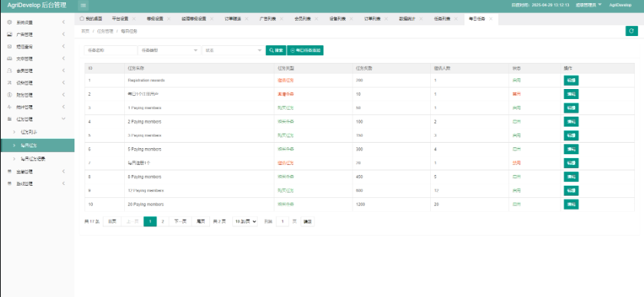Edit the 5 Paying members row
Image resolution: width=644 pixels, height=297 pixels.
click(x=571, y=150)
